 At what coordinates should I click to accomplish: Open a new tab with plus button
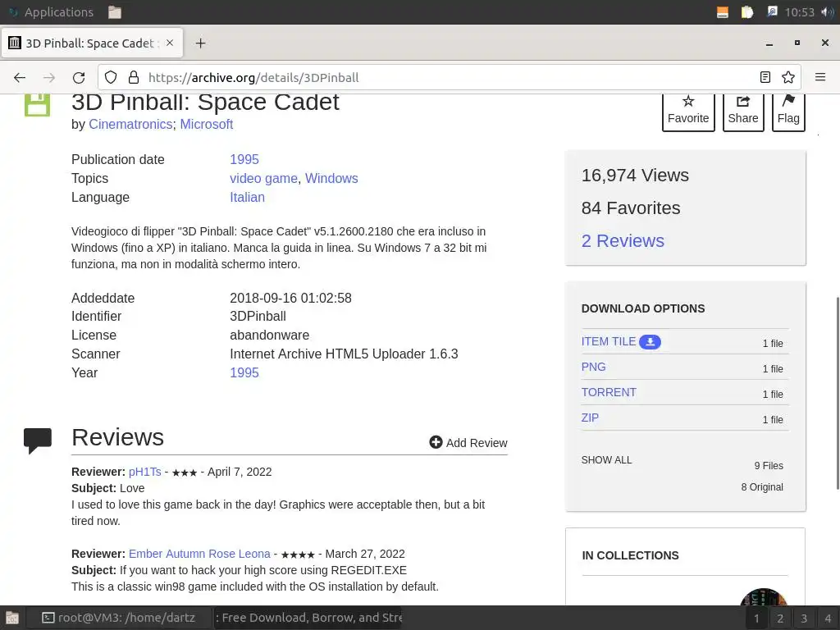(200, 43)
